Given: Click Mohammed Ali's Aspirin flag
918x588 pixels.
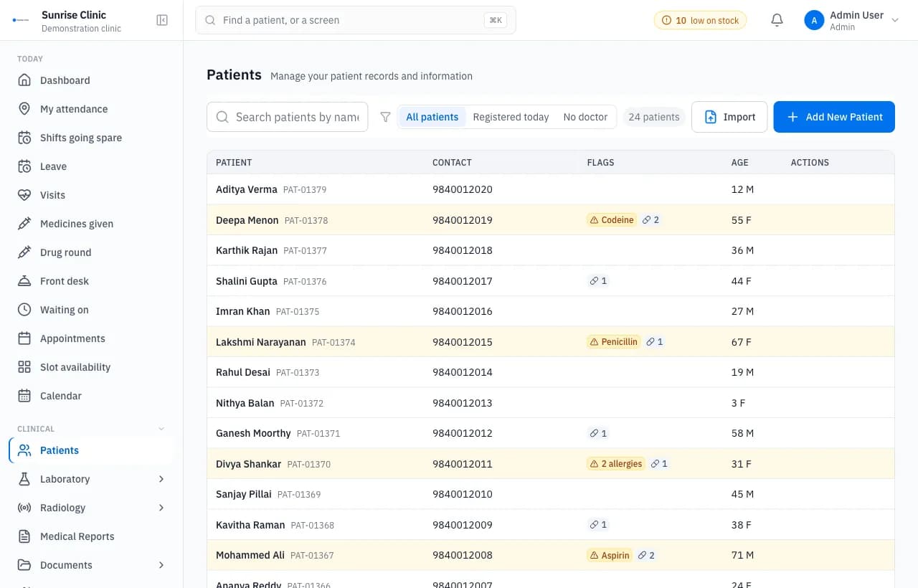Looking at the screenshot, I should [609, 555].
